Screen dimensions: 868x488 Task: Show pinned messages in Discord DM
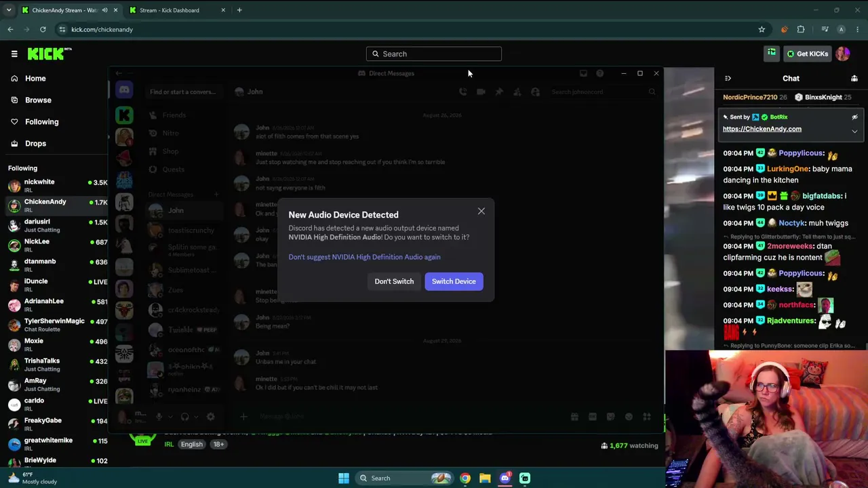[x=499, y=92]
